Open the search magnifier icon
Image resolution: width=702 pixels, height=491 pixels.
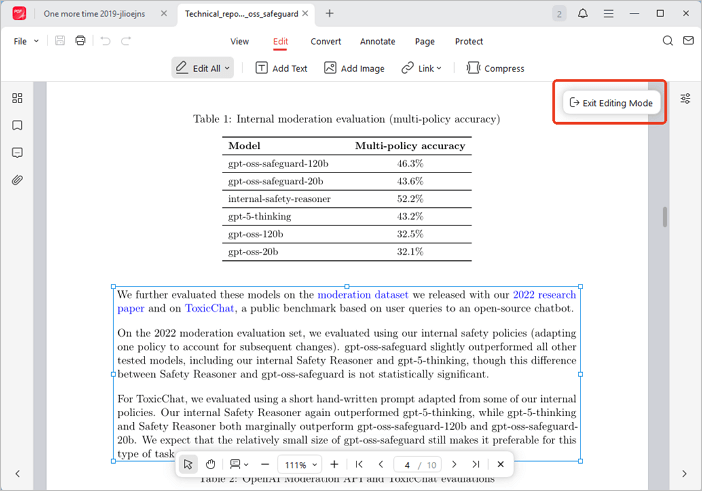(x=668, y=41)
